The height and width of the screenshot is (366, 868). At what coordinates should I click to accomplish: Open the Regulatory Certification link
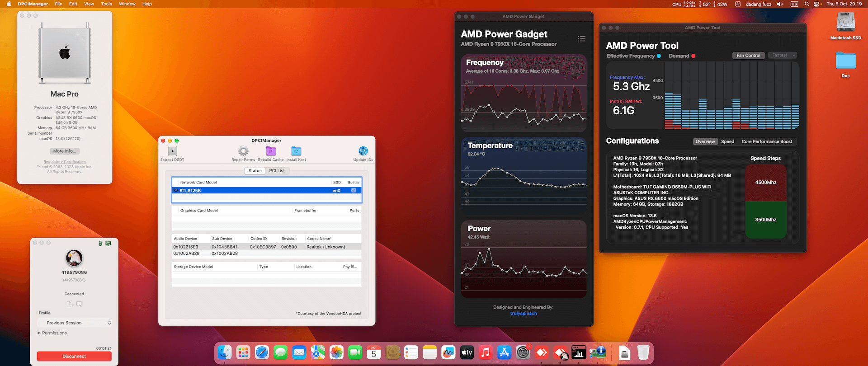[x=65, y=162]
